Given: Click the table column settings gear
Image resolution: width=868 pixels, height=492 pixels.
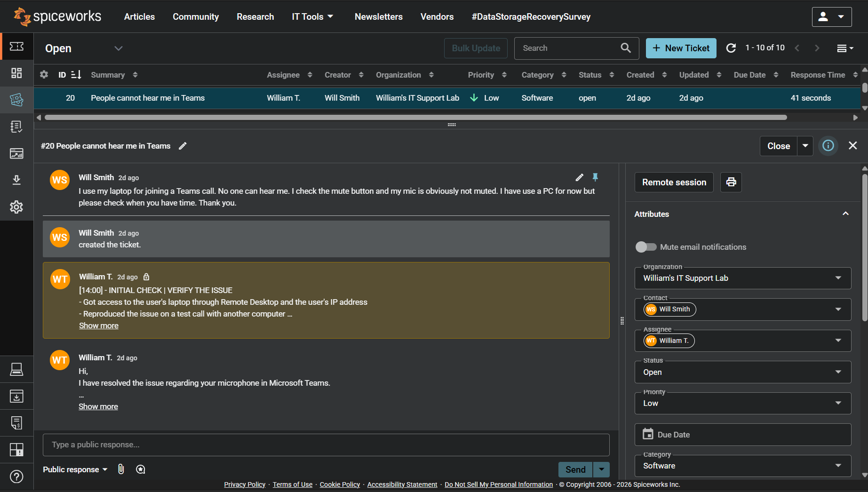Looking at the screenshot, I should (x=44, y=75).
